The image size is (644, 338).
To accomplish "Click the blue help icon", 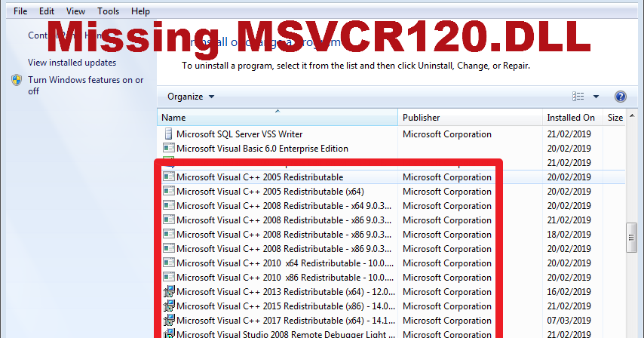I will 620,97.
